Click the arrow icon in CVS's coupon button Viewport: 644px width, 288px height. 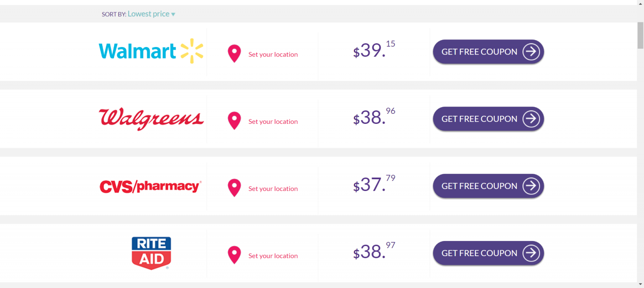[531, 186]
